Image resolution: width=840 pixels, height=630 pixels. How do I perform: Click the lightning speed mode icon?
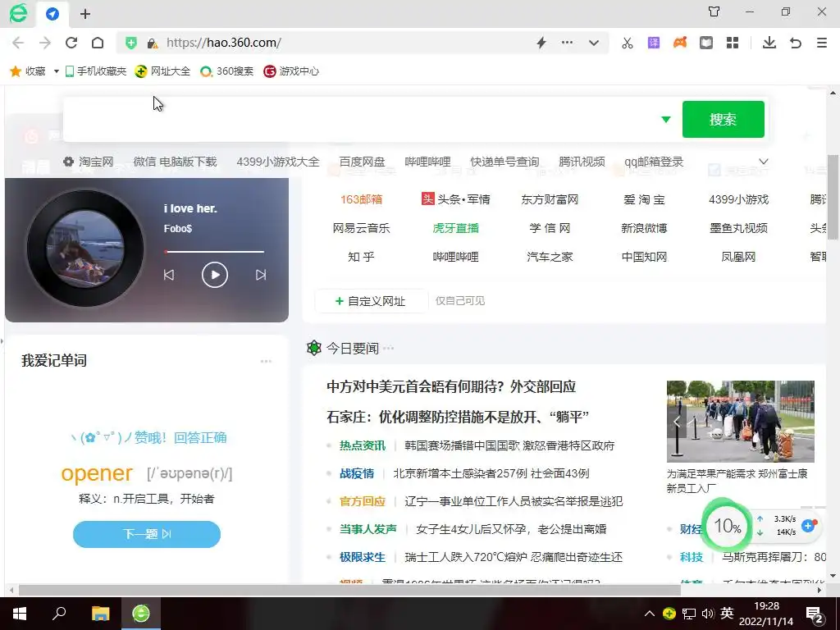pyautogui.click(x=541, y=43)
